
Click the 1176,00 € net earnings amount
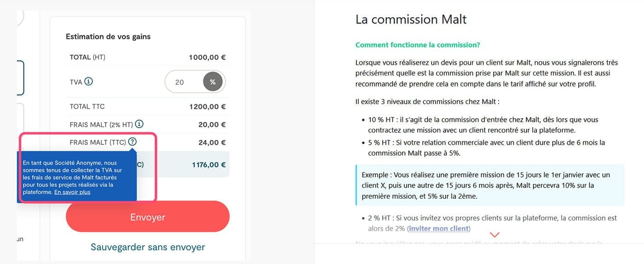209,165
